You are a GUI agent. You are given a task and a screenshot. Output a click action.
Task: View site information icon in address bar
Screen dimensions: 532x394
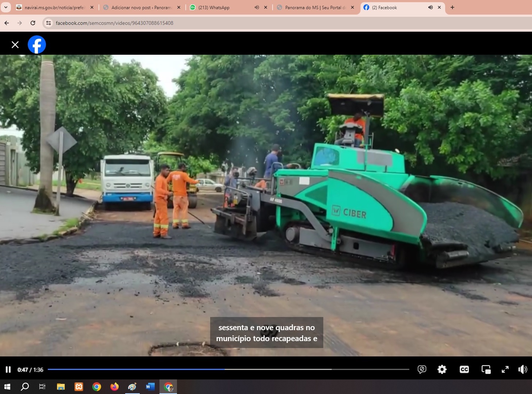48,23
